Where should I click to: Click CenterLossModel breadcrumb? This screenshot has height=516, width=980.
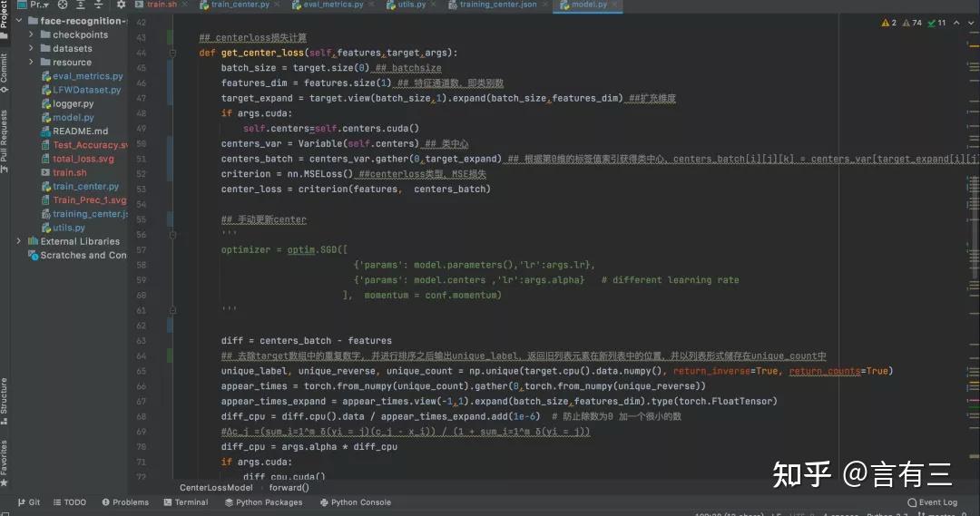(x=216, y=488)
